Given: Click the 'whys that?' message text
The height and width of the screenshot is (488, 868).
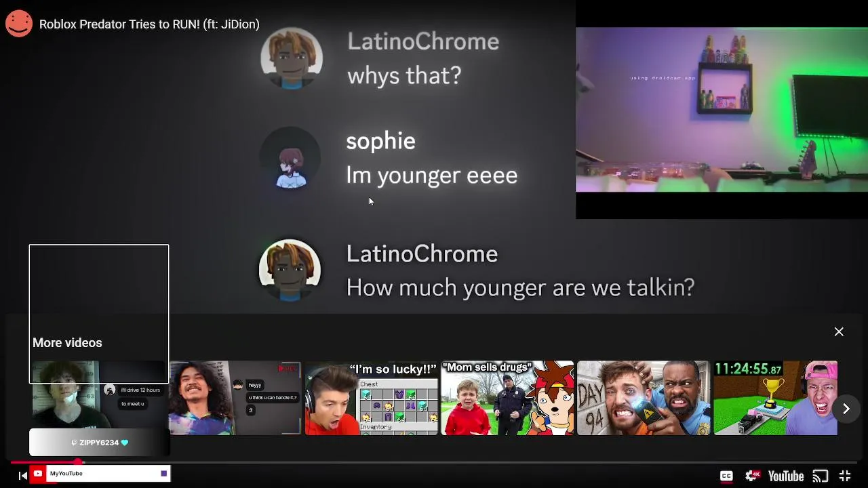Looking at the screenshot, I should coord(404,75).
